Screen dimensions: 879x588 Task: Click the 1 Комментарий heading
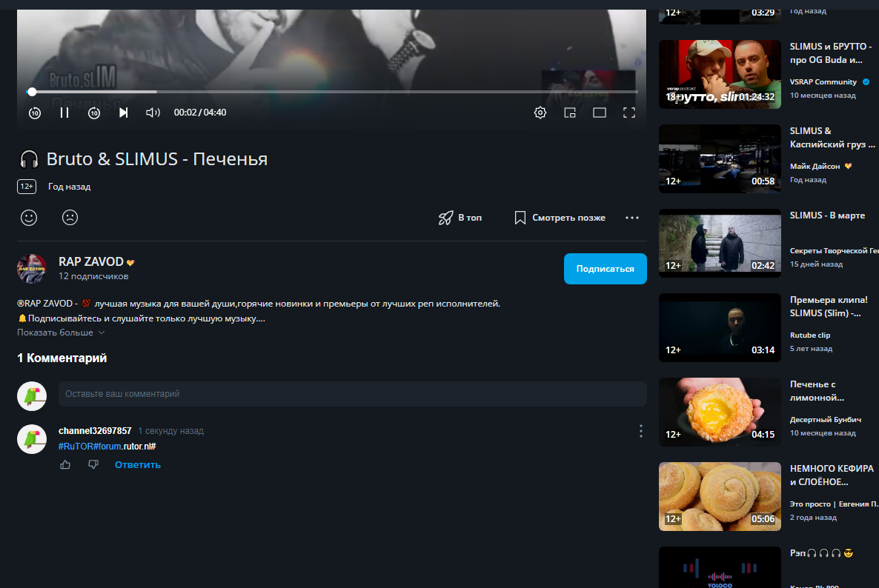[62, 358]
